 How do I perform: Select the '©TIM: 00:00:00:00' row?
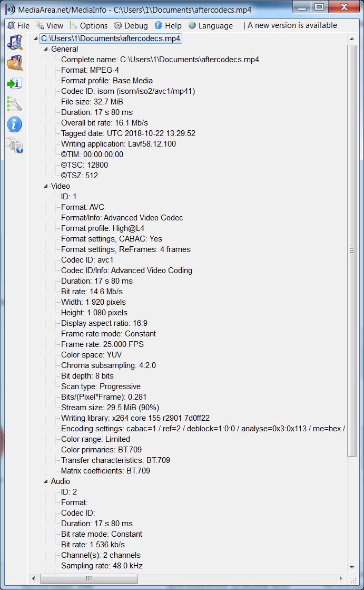(92, 154)
